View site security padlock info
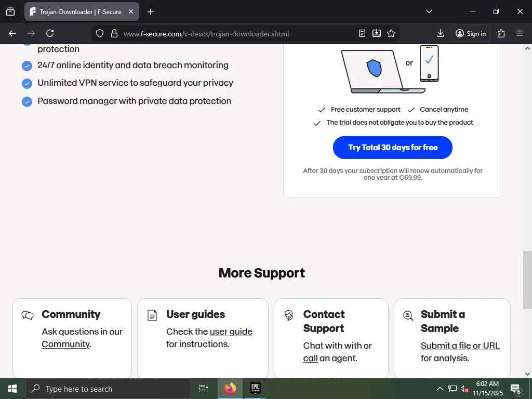This screenshot has width=532, height=399. point(114,33)
